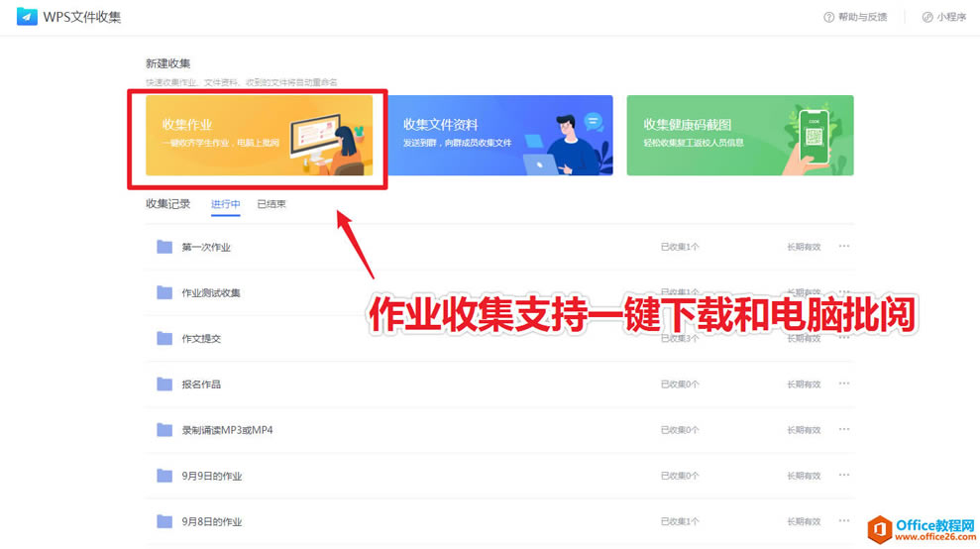Viewport: 980px width, 549px height.
Task: Open the 报名作品 folder icon
Action: pyautogui.click(x=164, y=384)
